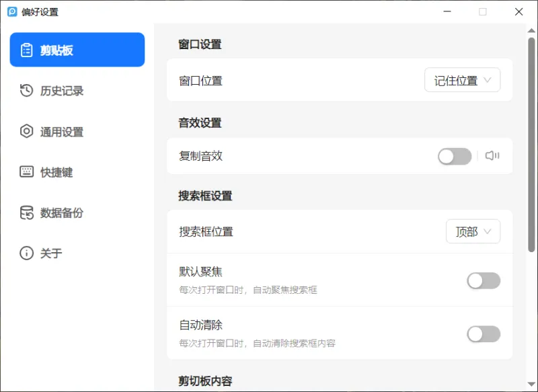Open 数据备份 via the backup icon

point(26,213)
